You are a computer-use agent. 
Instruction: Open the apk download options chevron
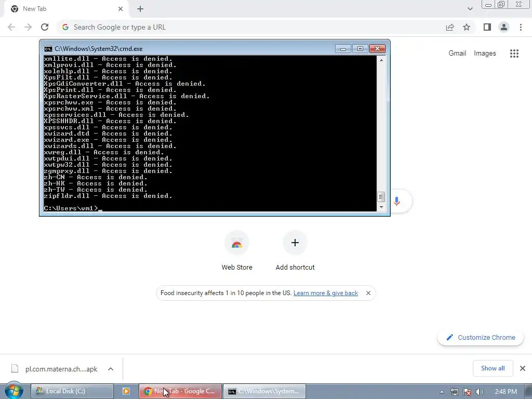(111, 369)
